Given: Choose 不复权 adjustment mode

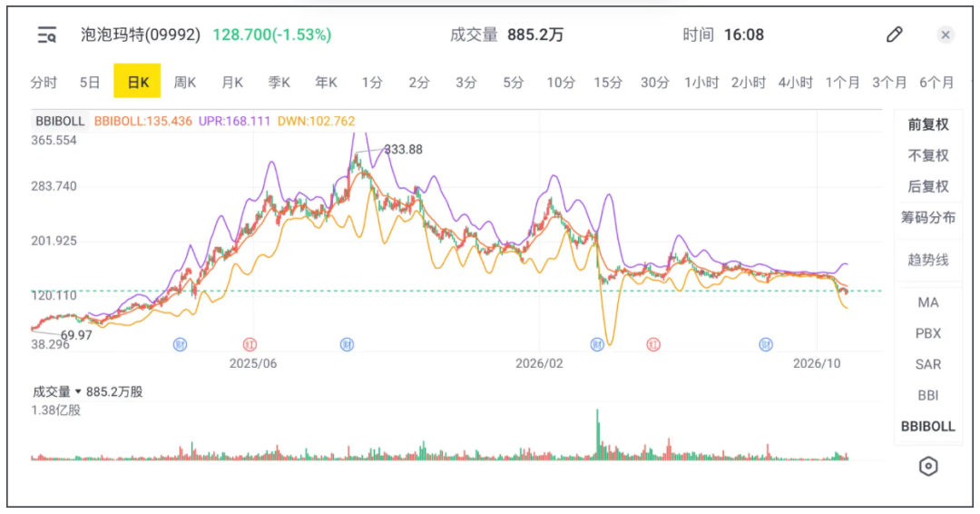Looking at the screenshot, I should pyautogui.click(x=928, y=155).
